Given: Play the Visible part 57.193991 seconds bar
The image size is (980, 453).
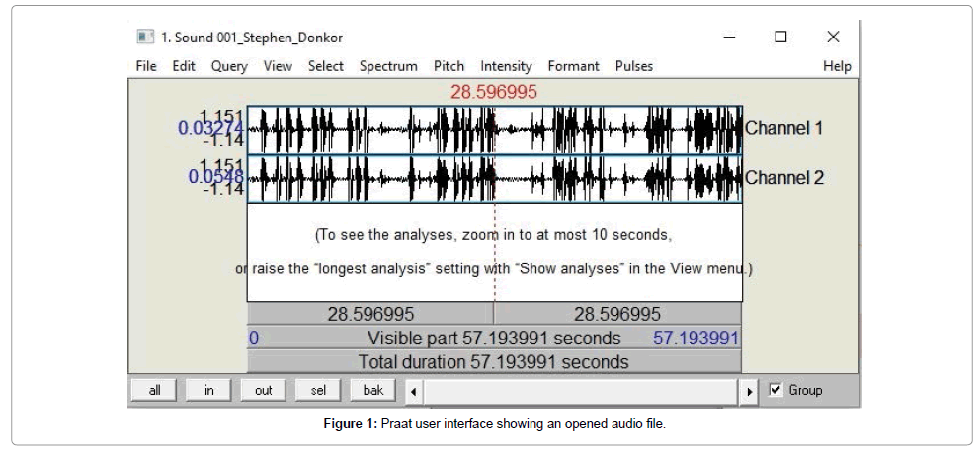Looking at the screenshot, I should point(494,339).
